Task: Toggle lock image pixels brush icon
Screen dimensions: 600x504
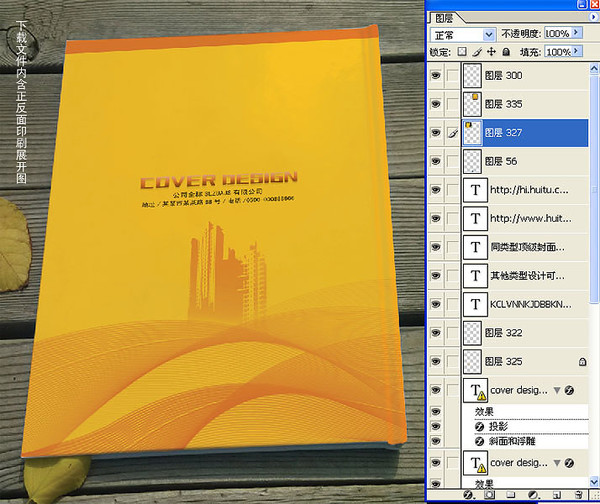Action: click(476, 52)
